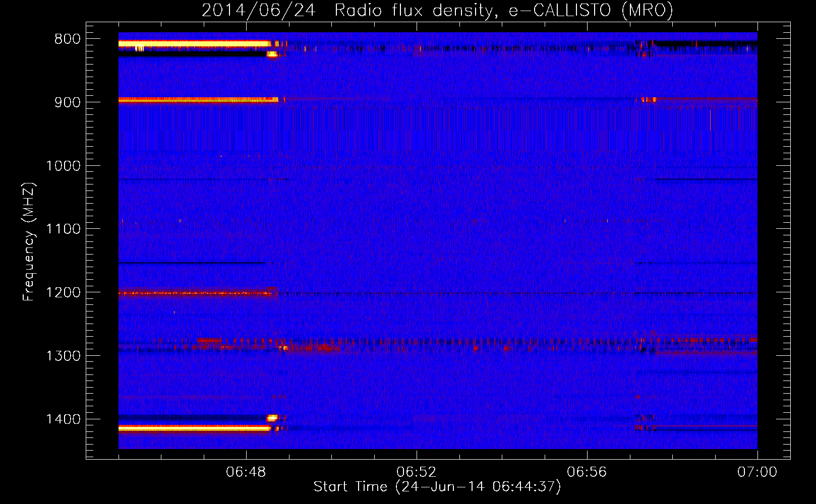The height and width of the screenshot is (504, 816).
Task: Select the 900 frequency tick label
Action: (68, 102)
